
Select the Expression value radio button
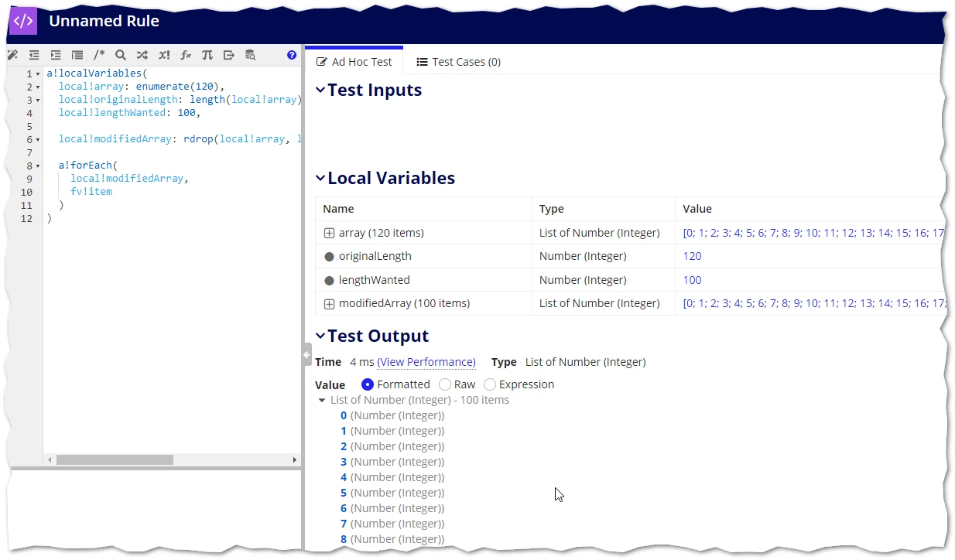tap(490, 384)
